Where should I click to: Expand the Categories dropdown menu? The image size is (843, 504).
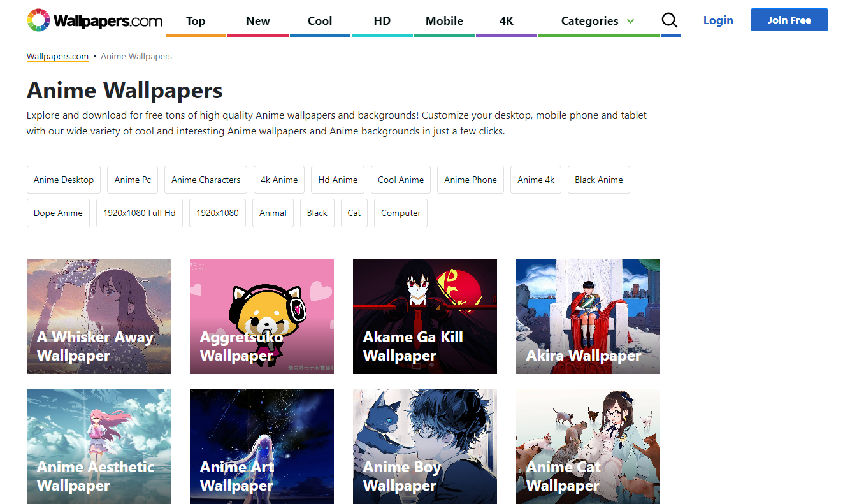click(x=598, y=21)
